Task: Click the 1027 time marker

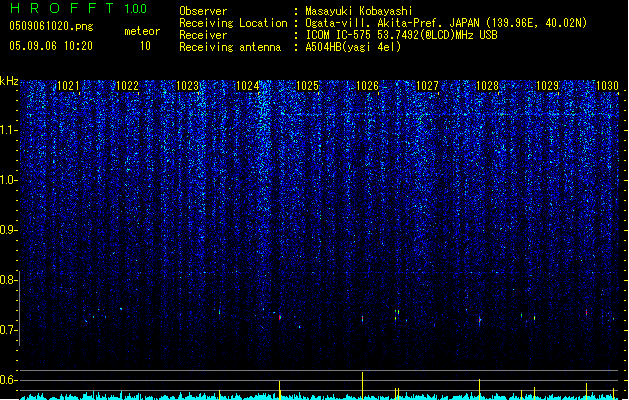Action: pos(427,85)
